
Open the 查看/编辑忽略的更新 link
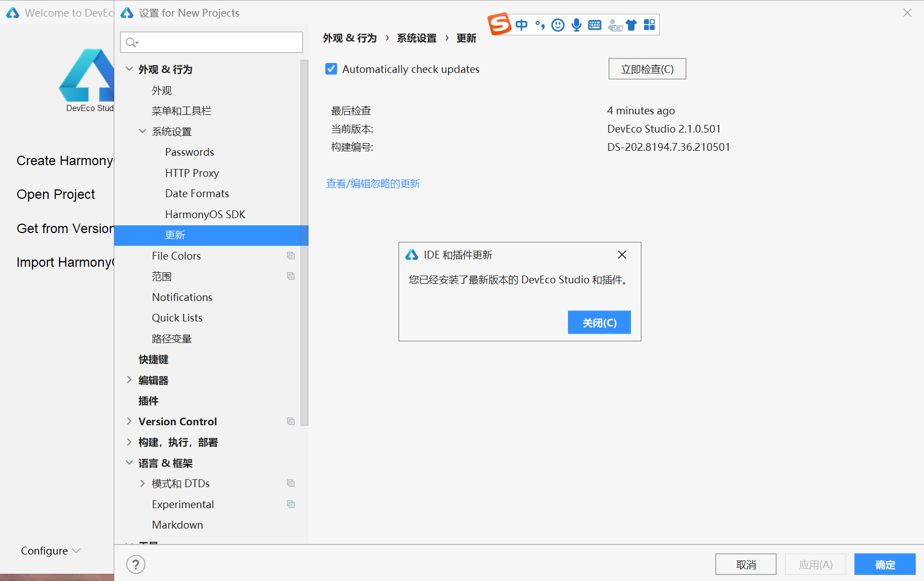tap(373, 183)
